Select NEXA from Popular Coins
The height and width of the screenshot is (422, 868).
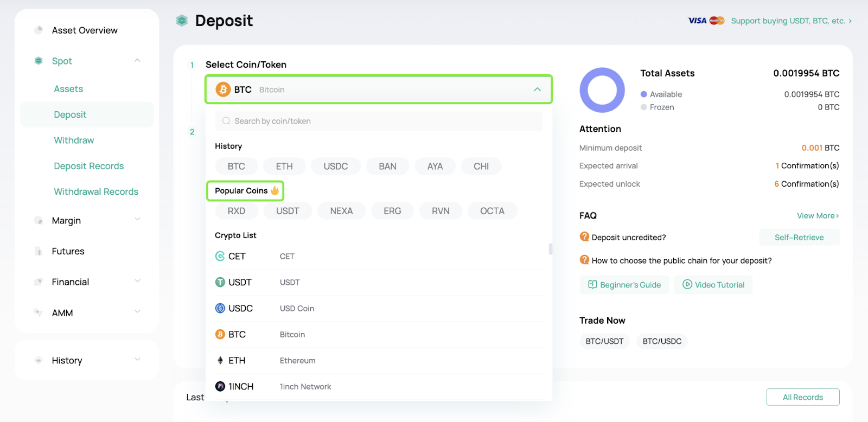(x=341, y=211)
